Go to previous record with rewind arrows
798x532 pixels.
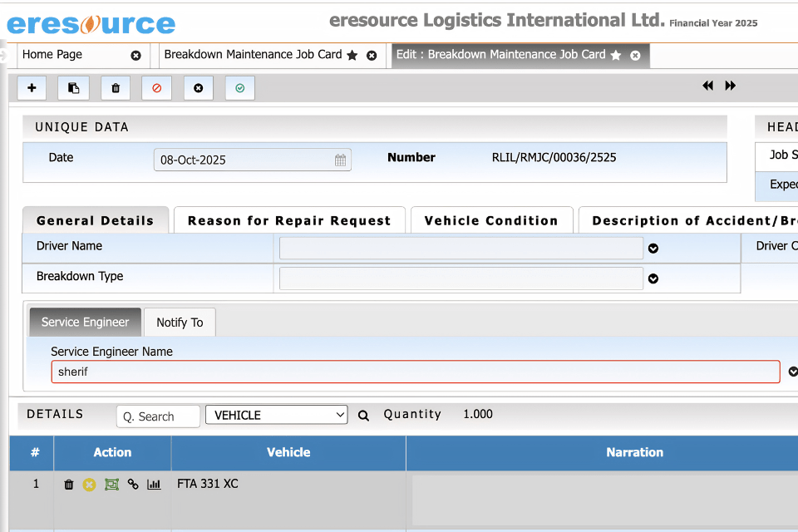pos(708,86)
